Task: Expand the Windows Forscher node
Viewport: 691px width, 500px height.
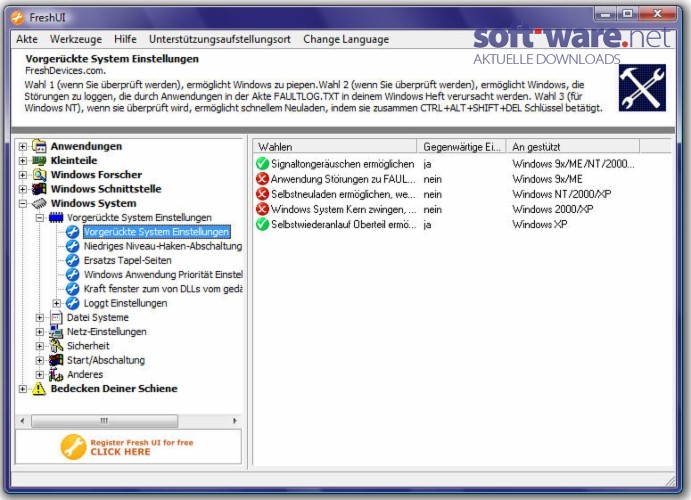Action: click(23, 175)
